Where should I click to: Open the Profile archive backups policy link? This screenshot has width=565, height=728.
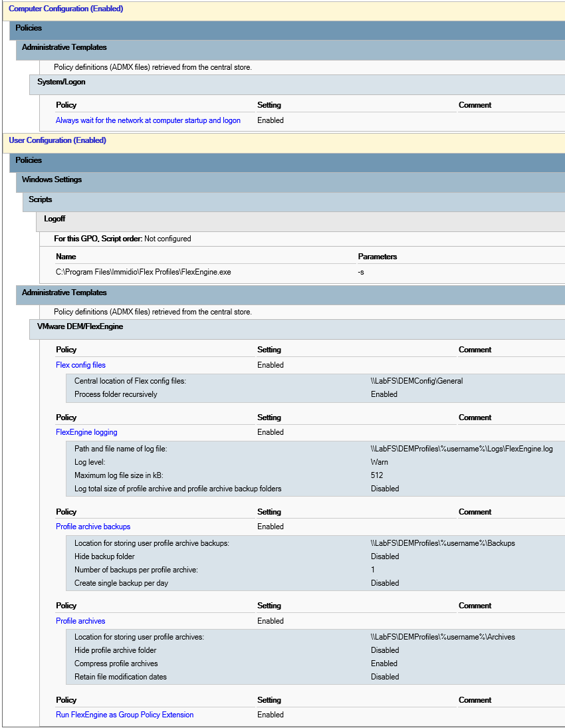tap(93, 527)
